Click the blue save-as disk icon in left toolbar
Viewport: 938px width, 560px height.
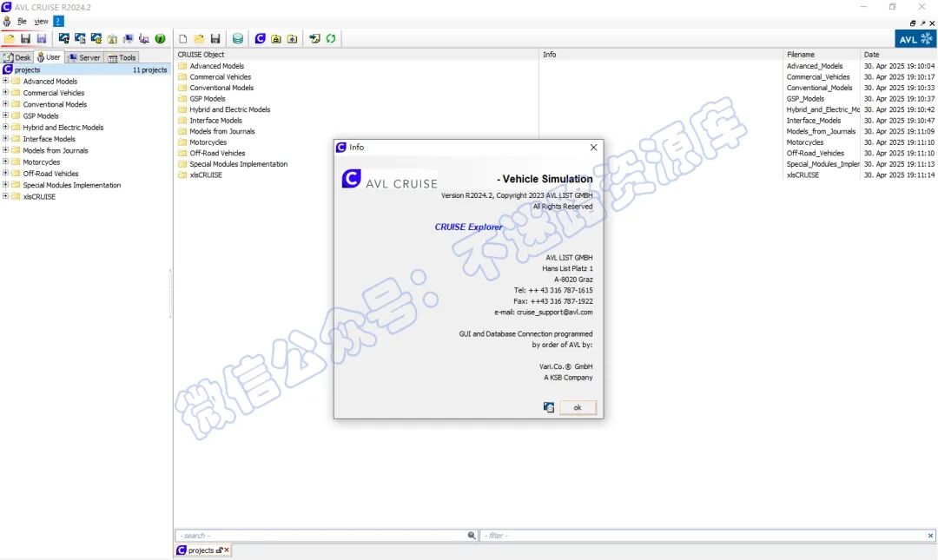[42, 38]
